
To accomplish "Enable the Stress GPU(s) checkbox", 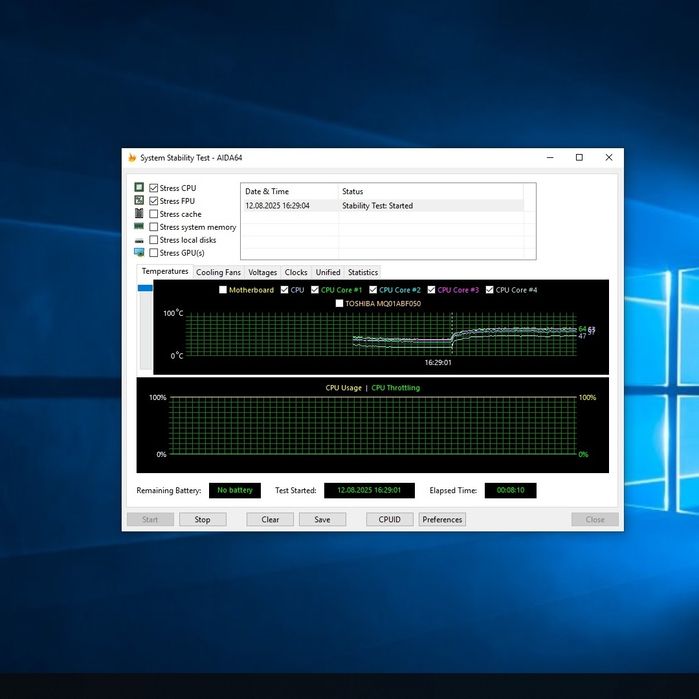I will pyautogui.click(x=153, y=252).
